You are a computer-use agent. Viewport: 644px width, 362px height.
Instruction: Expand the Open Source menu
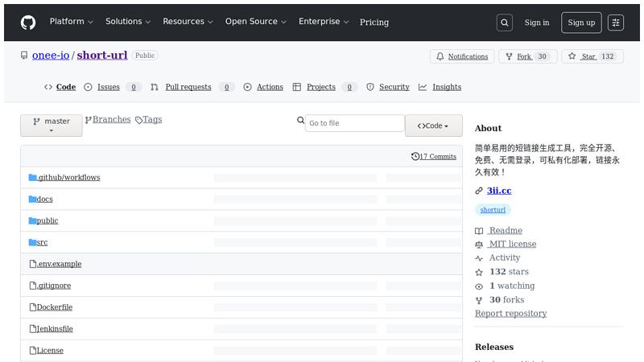point(255,22)
